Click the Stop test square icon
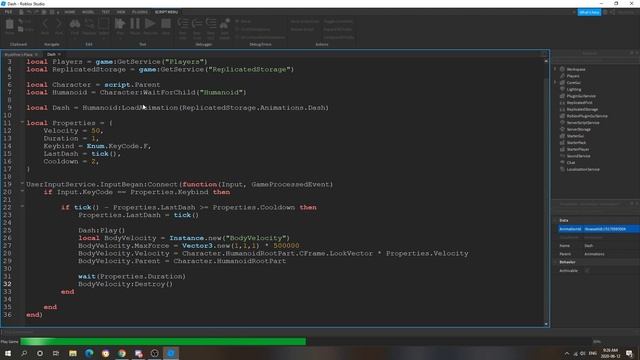Screen dimensions: 640x360 (x=166, y=25)
